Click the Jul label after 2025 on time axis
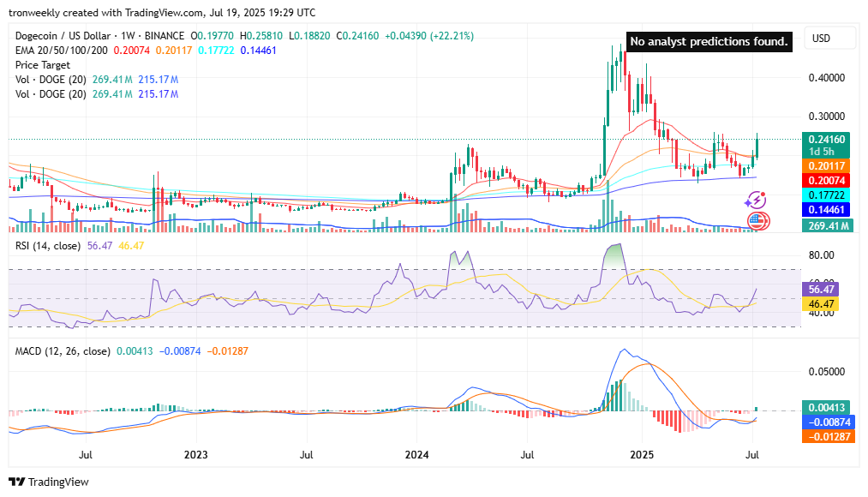868x497 pixels. [751, 455]
